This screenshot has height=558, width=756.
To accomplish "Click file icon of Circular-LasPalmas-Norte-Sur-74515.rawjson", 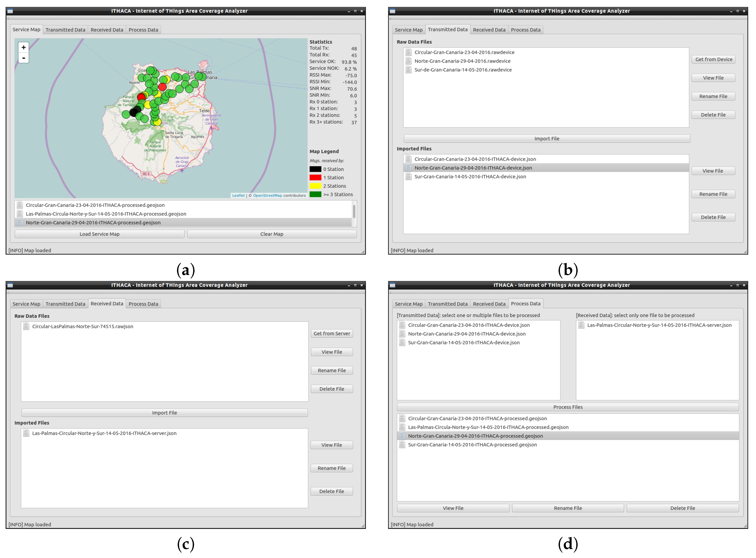I will 26,326.
